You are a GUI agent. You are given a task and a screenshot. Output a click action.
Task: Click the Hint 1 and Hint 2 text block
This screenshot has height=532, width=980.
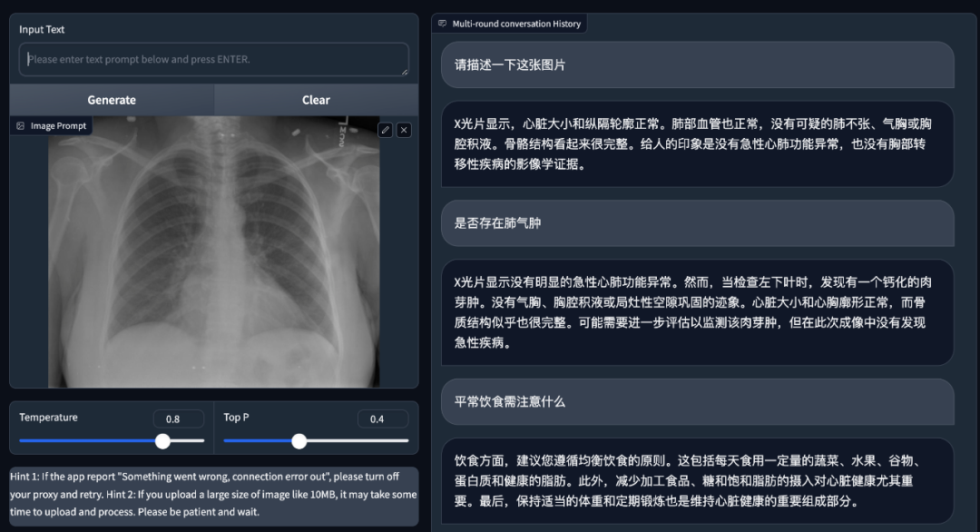214,494
